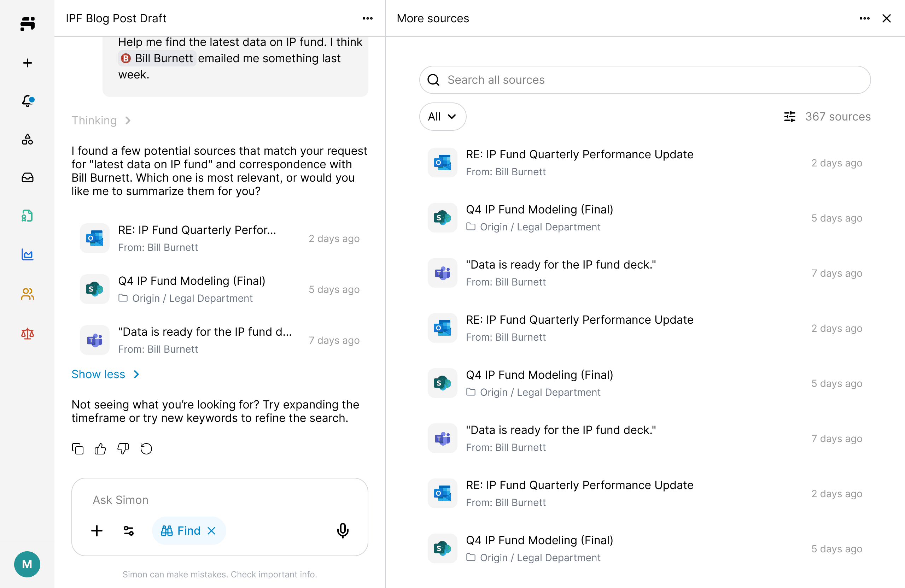
Task: Open the IPF Blog Post Draft options menu
Action: point(367,18)
